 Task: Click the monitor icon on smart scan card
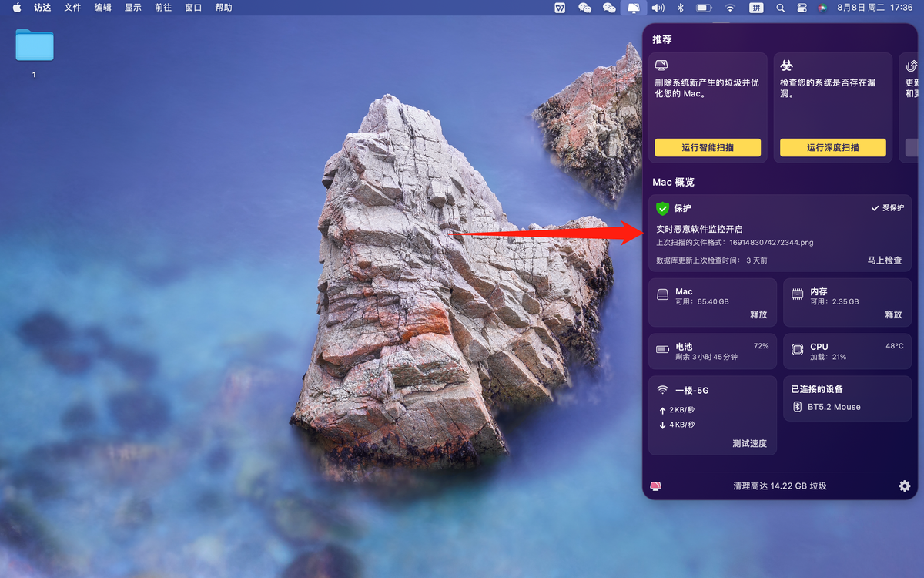[661, 66]
